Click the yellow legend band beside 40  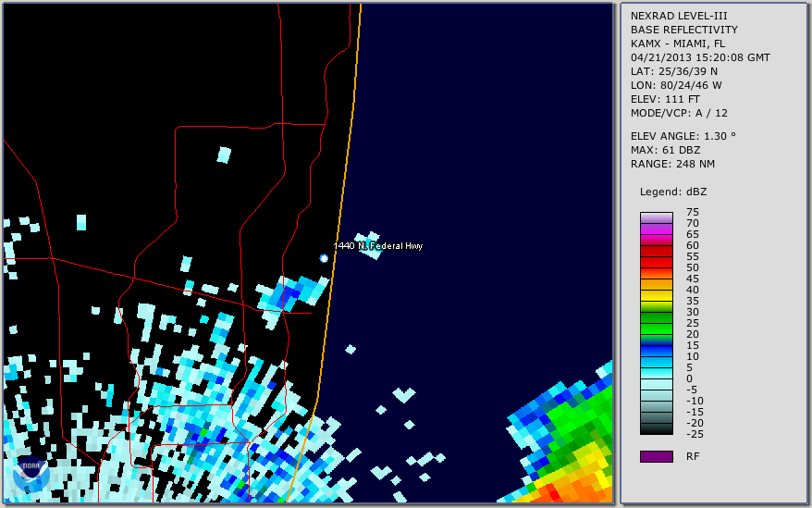pyautogui.click(x=657, y=295)
